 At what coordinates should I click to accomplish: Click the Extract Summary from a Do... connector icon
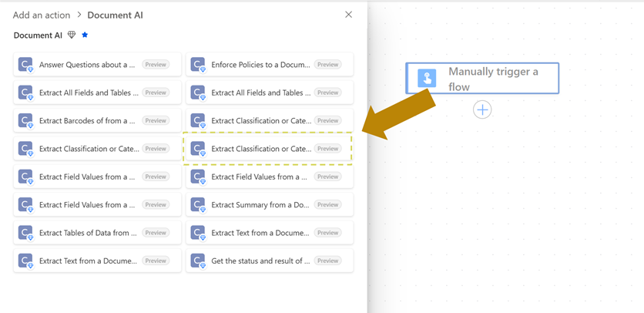[x=198, y=204]
